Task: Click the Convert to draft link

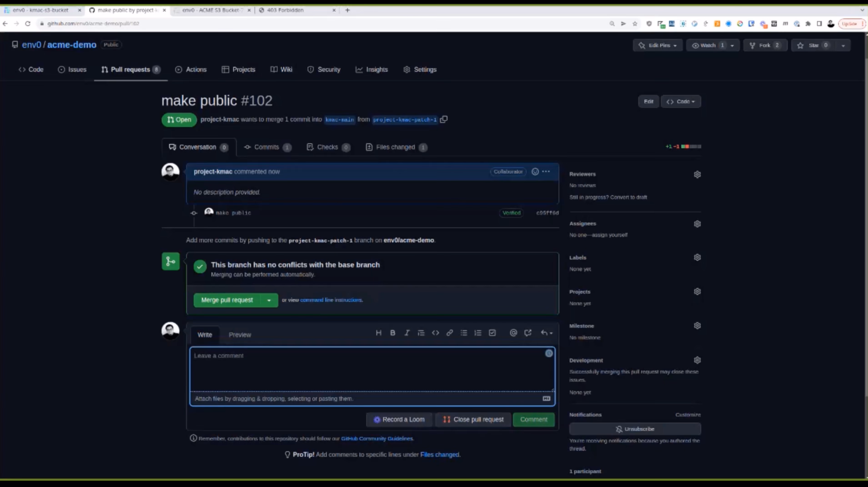Action: click(x=629, y=197)
